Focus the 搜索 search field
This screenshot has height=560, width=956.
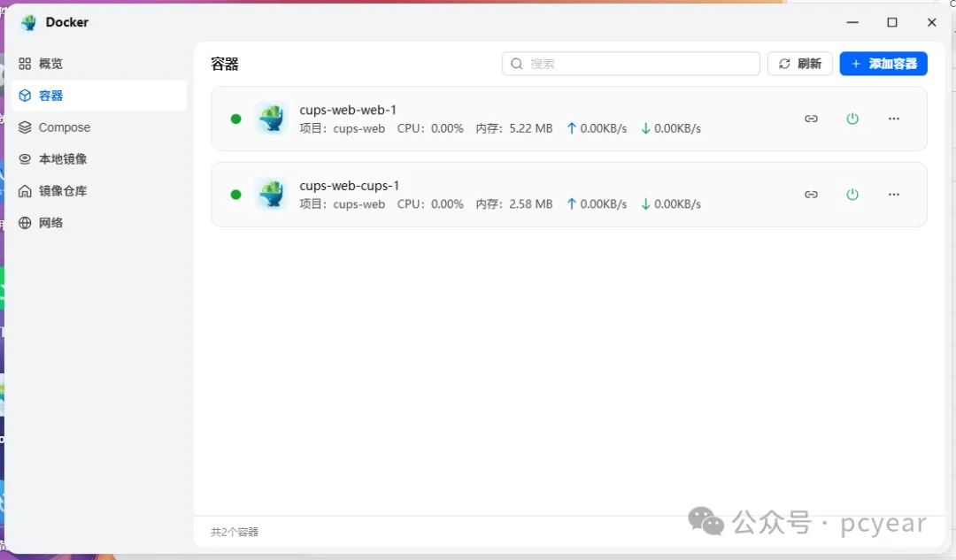pyautogui.click(x=631, y=64)
